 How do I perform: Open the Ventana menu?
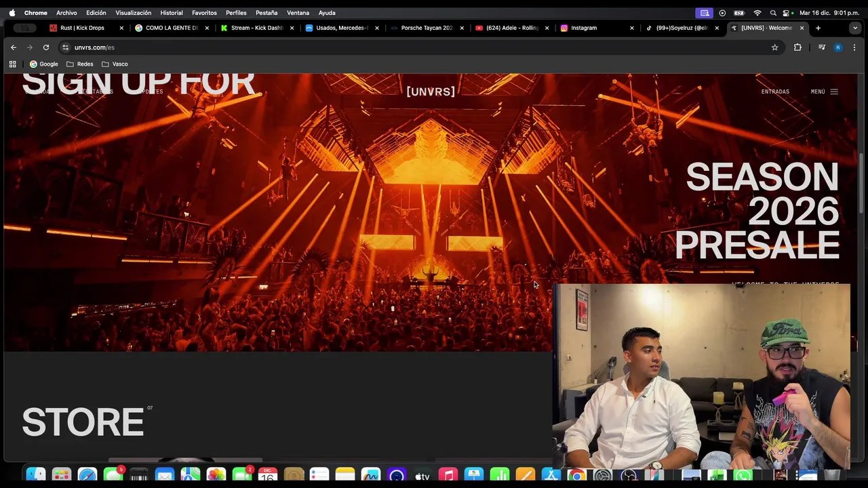298,12
